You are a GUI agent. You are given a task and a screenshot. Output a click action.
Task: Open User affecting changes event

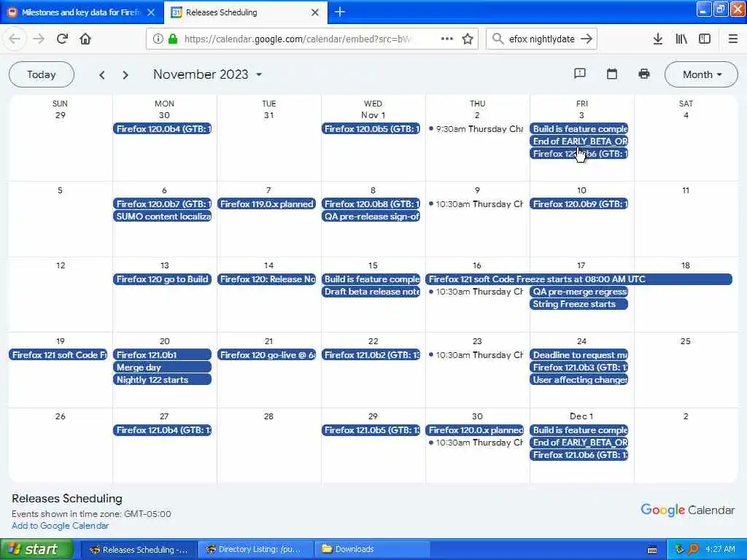[578, 379]
